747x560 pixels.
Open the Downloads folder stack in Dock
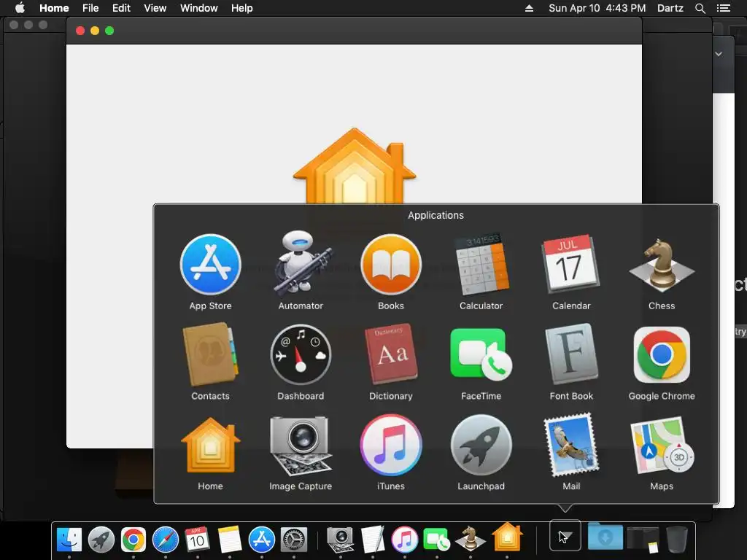pos(605,537)
